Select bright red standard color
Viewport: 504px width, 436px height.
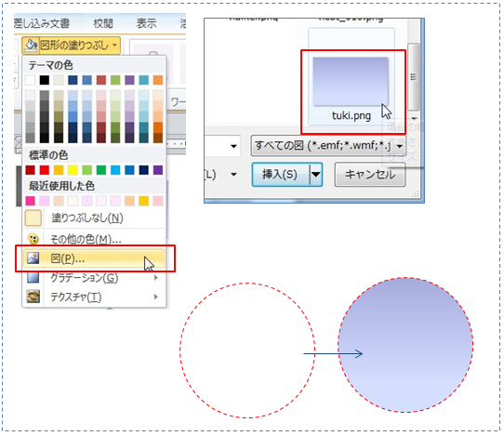click(x=45, y=170)
